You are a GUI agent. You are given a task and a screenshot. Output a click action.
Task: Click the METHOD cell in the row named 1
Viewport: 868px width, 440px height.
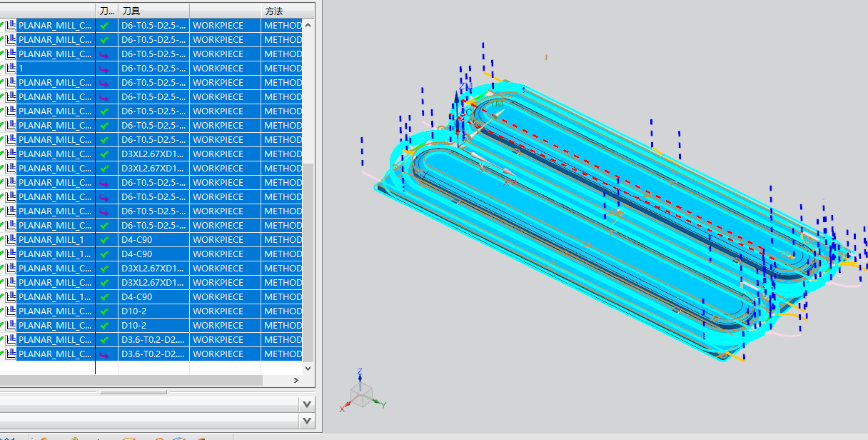282,68
